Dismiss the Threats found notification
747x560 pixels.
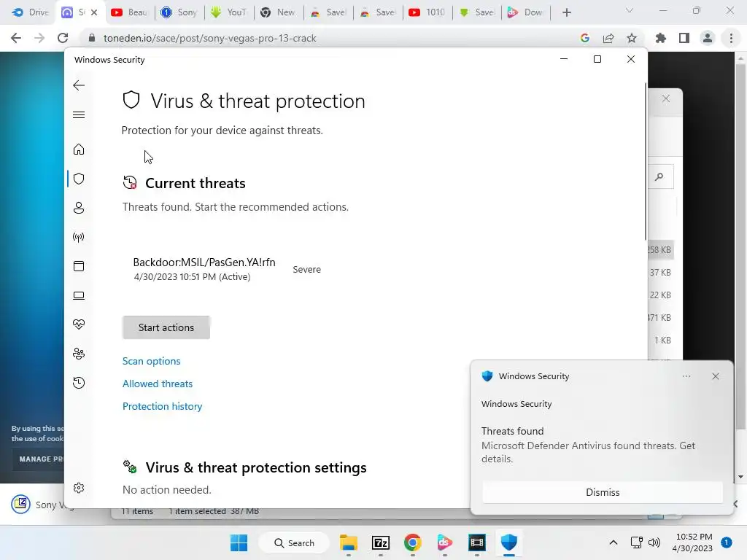(x=602, y=492)
